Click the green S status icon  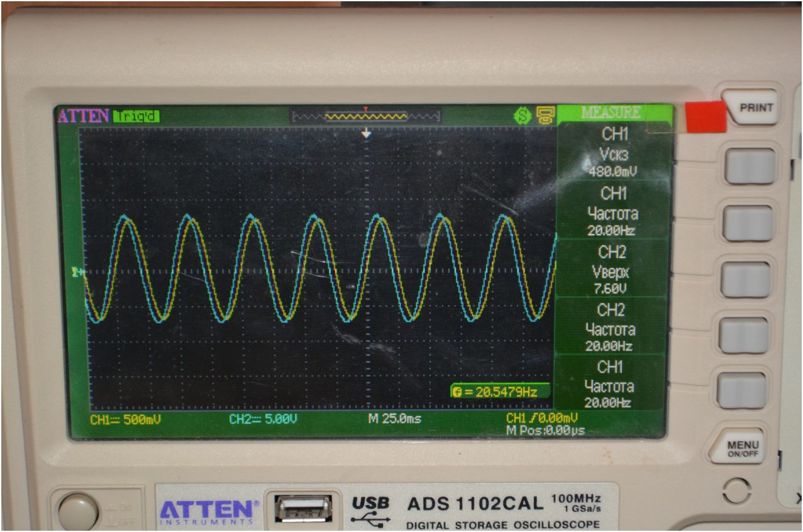[522, 116]
